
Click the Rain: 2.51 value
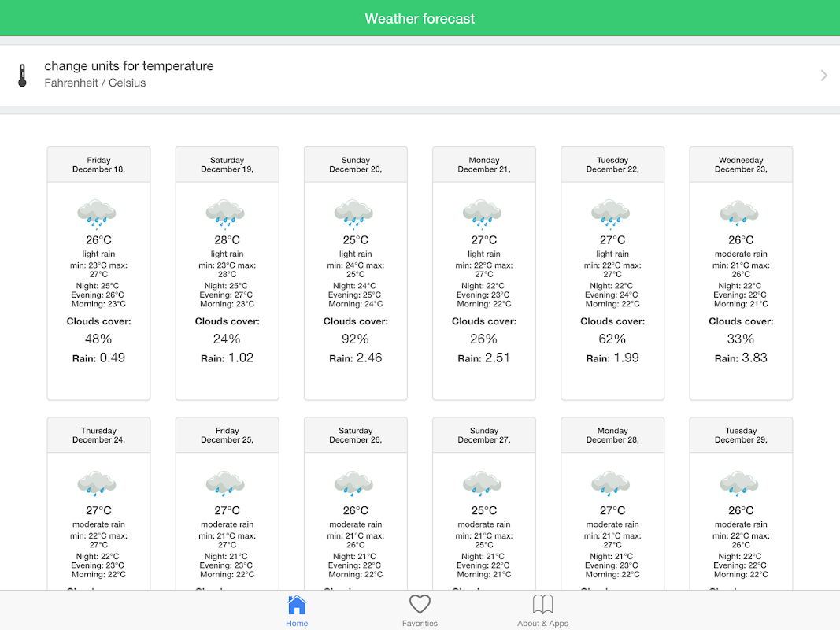click(484, 358)
